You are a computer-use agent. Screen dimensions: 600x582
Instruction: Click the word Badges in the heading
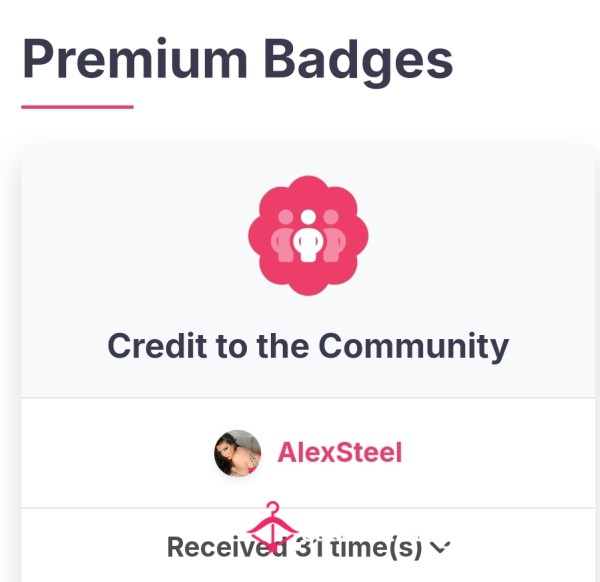tap(359, 62)
